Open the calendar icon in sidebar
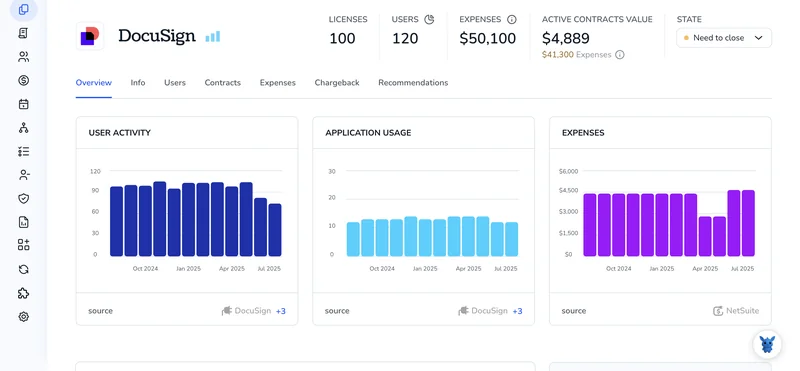The image size is (800, 371). pyautogui.click(x=23, y=104)
